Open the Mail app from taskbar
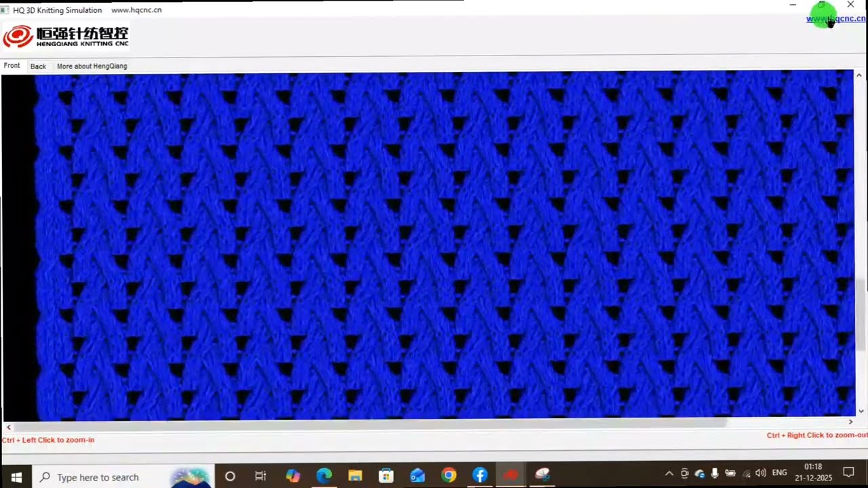 (418, 476)
